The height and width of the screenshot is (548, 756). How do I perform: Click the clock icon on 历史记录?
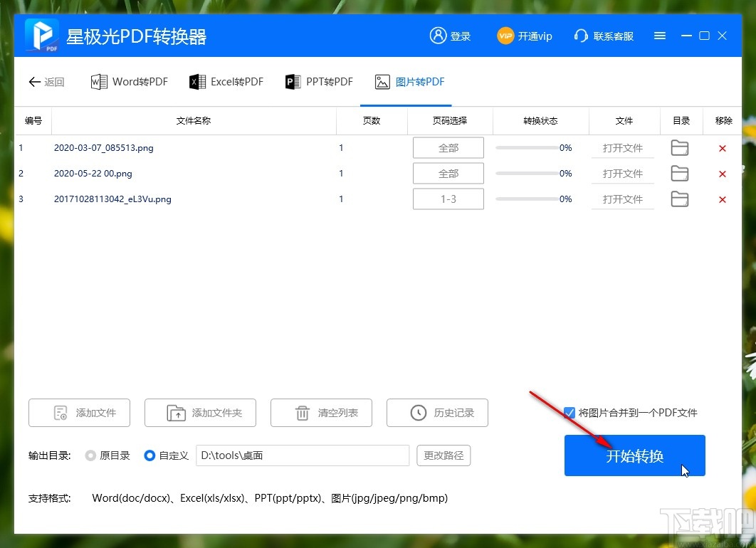point(419,413)
